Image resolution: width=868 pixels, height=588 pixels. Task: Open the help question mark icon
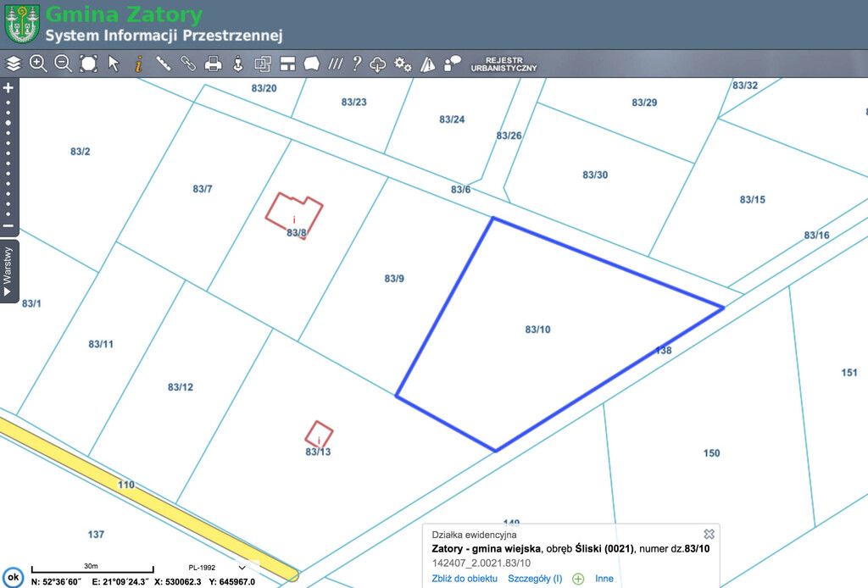click(x=357, y=64)
